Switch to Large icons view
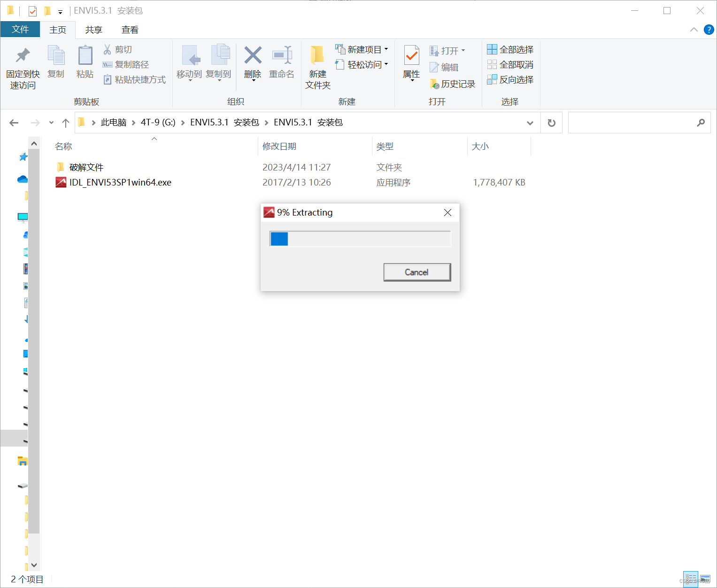717x588 pixels. (x=705, y=579)
